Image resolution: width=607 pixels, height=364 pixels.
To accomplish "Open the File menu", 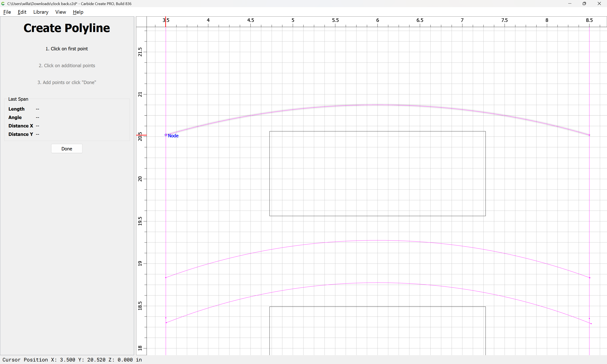I will coord(7,12).
